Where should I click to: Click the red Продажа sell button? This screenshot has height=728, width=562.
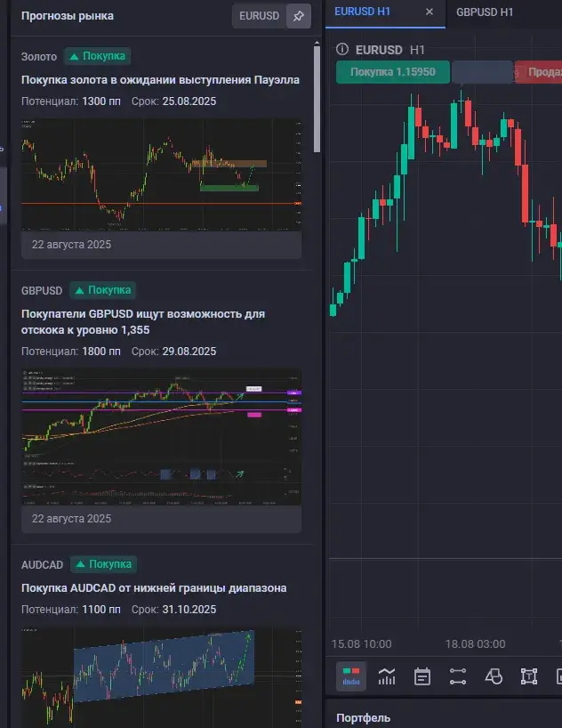coord(538,72)
